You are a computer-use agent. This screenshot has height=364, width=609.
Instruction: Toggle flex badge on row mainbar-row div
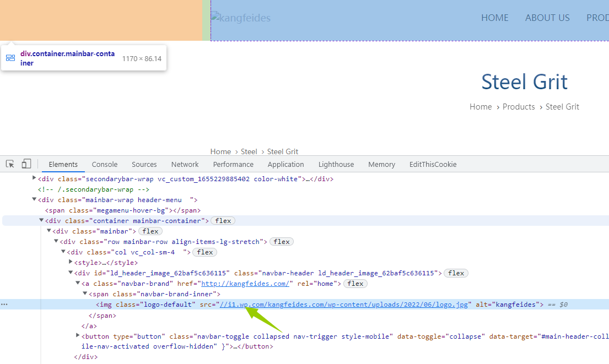(282, 242)
